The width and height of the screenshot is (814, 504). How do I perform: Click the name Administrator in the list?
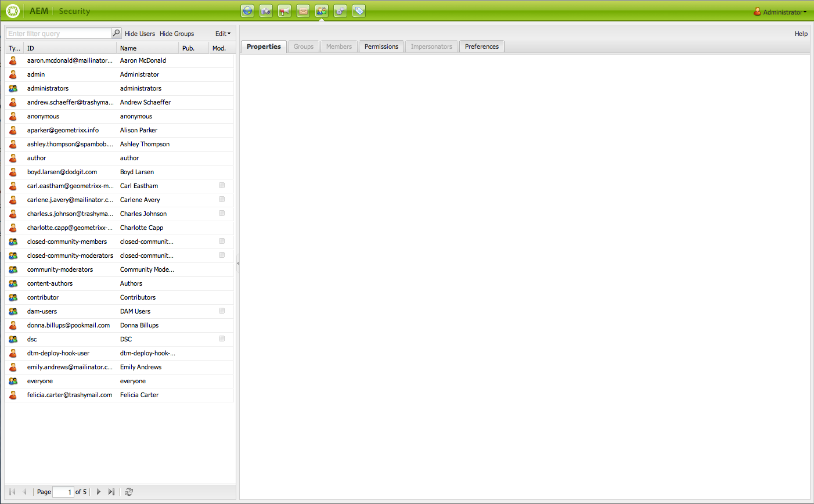coord(139,74)
